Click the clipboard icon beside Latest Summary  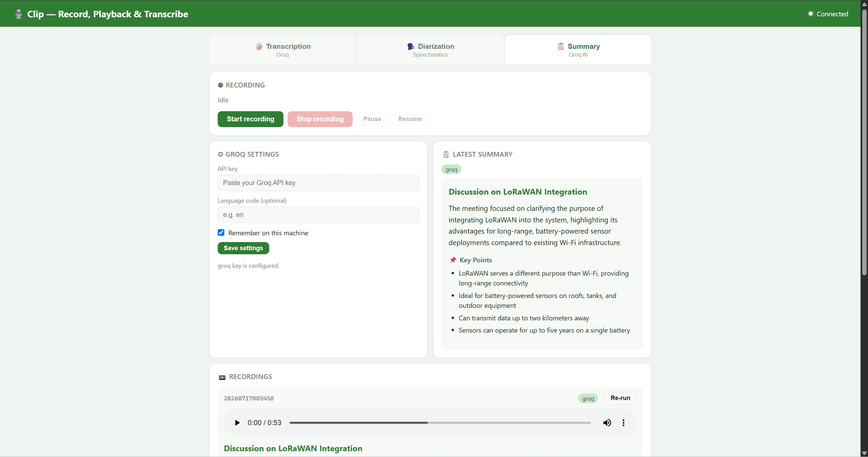446,154
